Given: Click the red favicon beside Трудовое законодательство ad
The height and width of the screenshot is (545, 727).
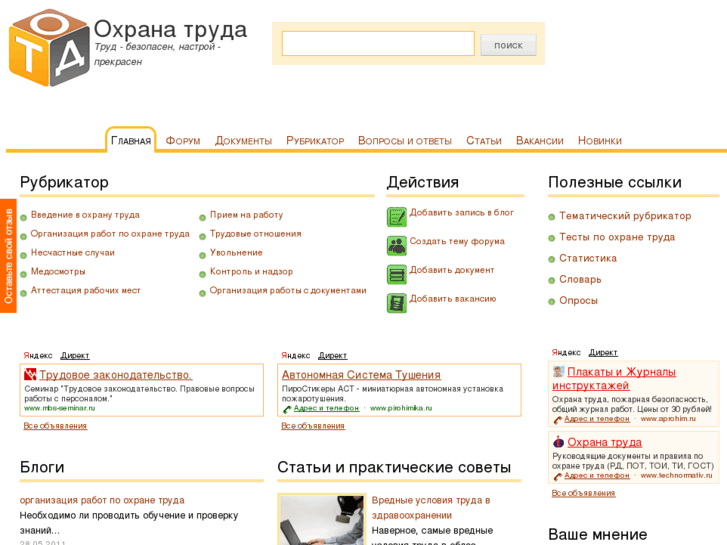Looking at the screenshot, I should (x=30, y=374).
